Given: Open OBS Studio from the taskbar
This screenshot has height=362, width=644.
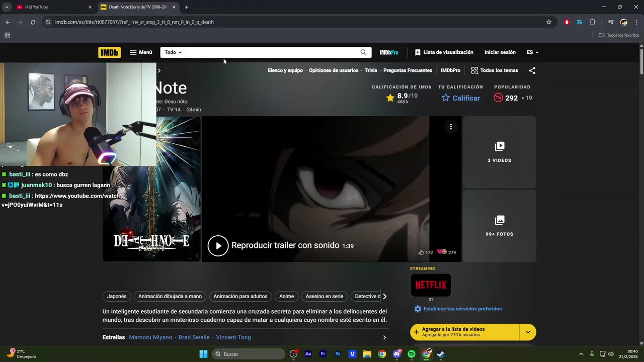Looking at the screenshot, I should [294, 354].
